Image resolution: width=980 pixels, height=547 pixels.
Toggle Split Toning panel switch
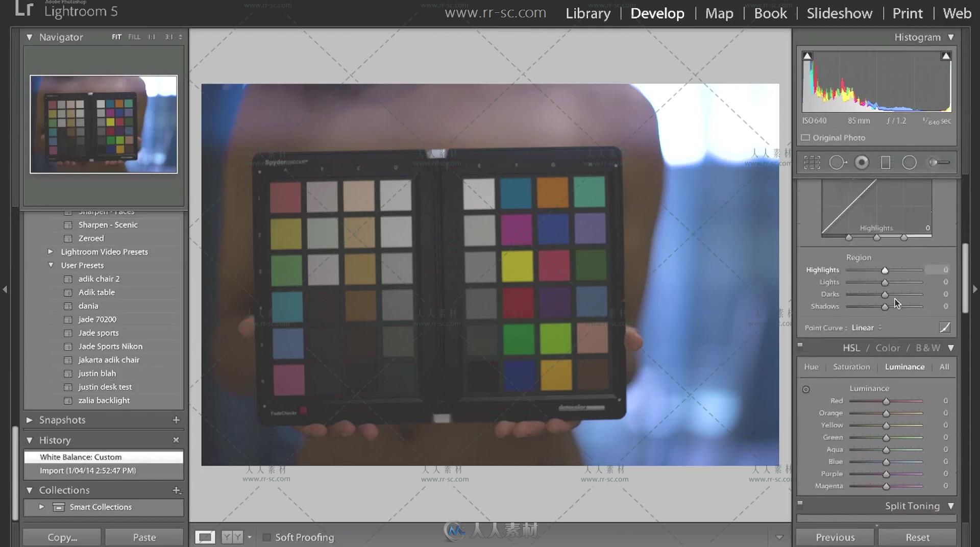[800, 504]
